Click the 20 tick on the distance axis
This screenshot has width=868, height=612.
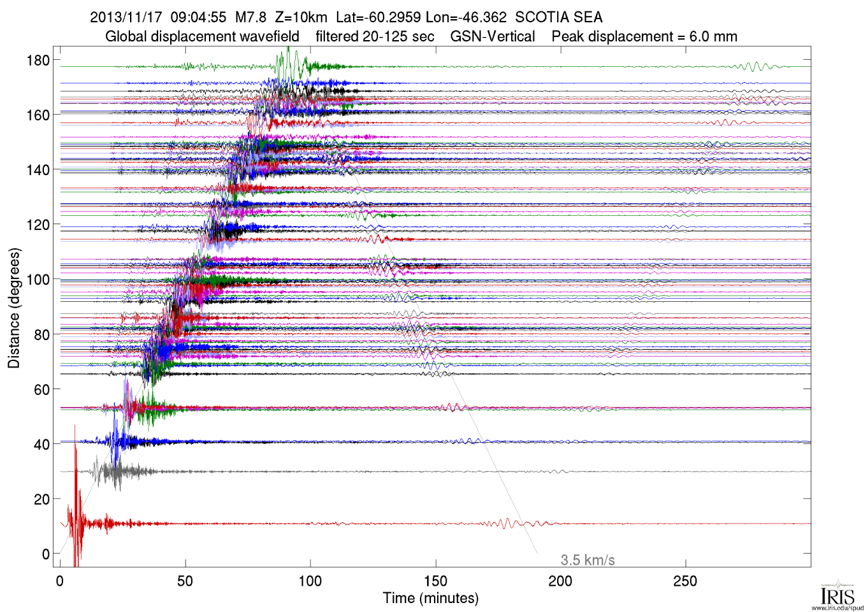[41, 499]
